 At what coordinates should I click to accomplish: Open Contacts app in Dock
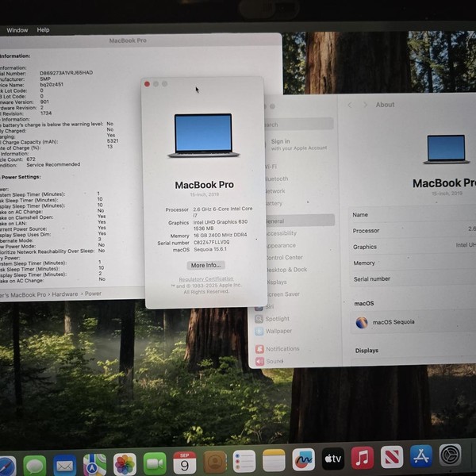tap(215, 462)
